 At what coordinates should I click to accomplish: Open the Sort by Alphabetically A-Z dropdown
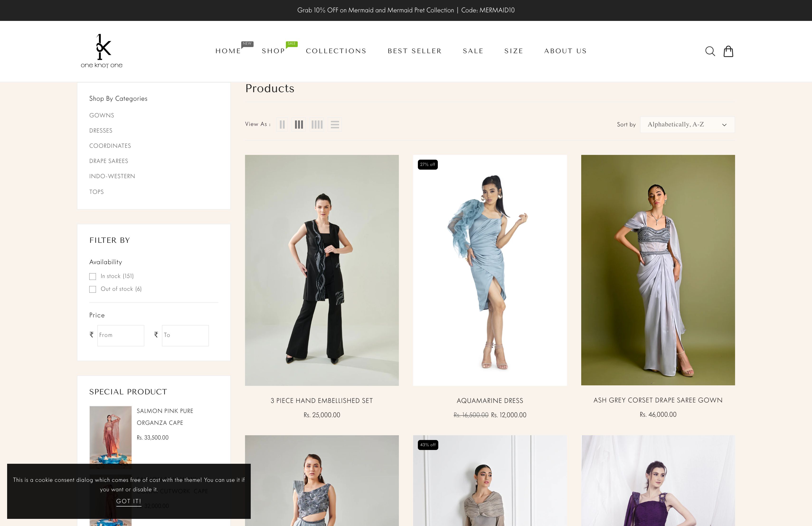click(687, 124)
